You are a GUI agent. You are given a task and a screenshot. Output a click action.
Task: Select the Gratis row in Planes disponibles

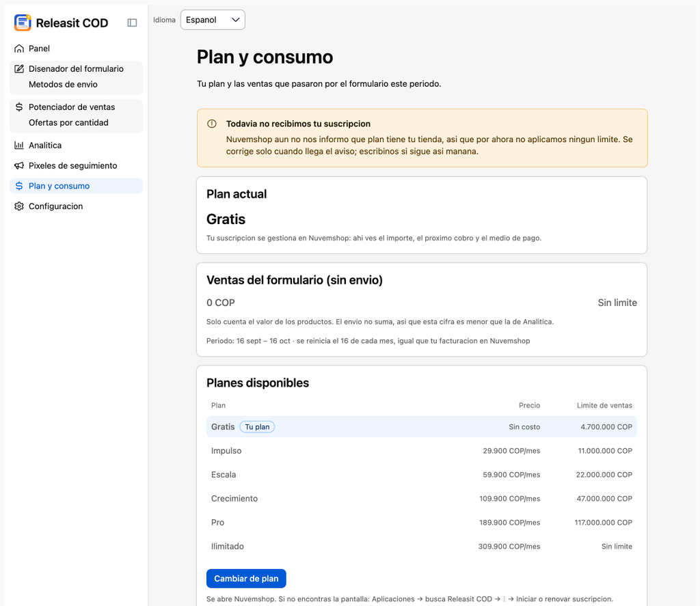tap(421, 427)
